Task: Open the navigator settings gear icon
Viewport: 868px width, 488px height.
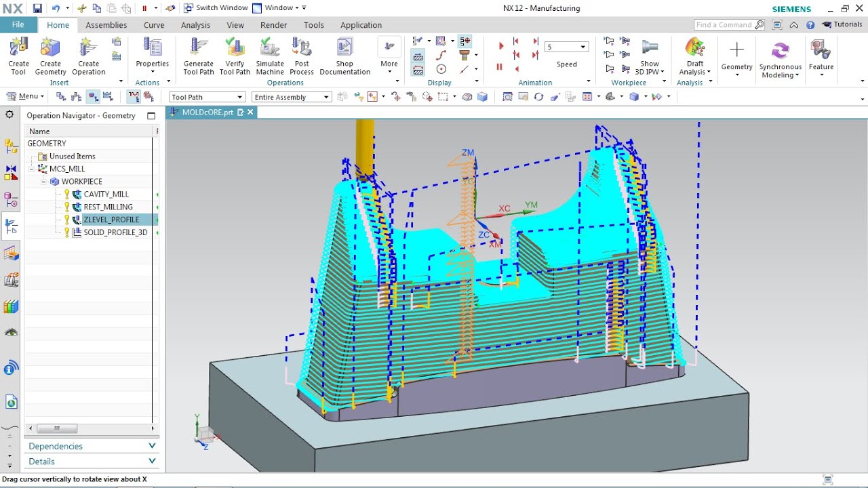Action: [x=9, y=115]
